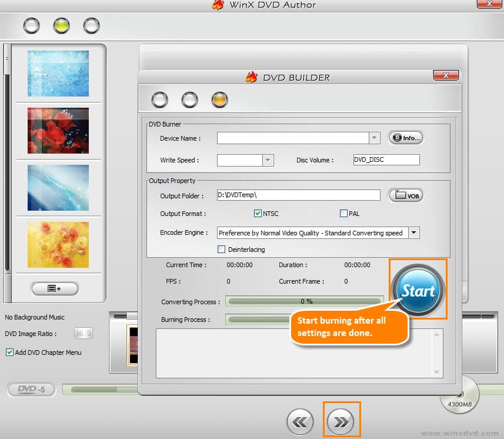Enable the PAL output format checkbox
The image size is (504, 439).
point(343,213)
